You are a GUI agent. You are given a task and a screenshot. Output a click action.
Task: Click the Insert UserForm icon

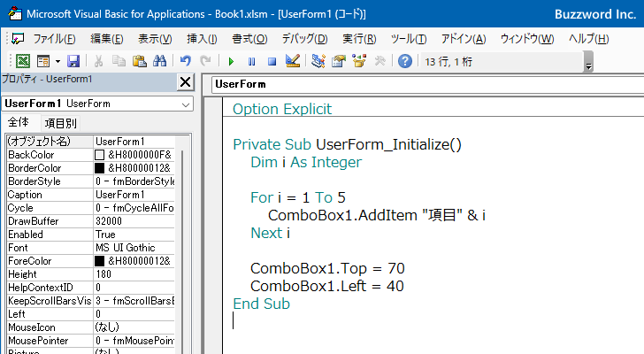coord(42,61)
